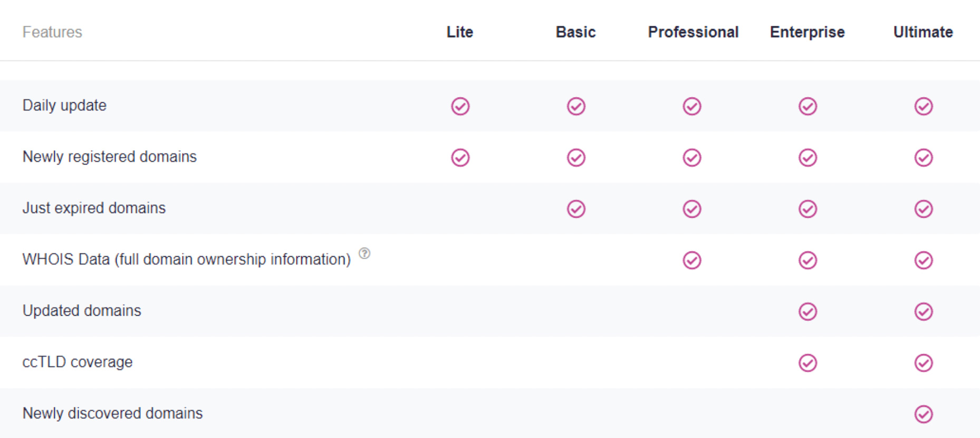The image size is (980, 438).
Task: Click the Updated domains feature label
Action: (82, 310)
